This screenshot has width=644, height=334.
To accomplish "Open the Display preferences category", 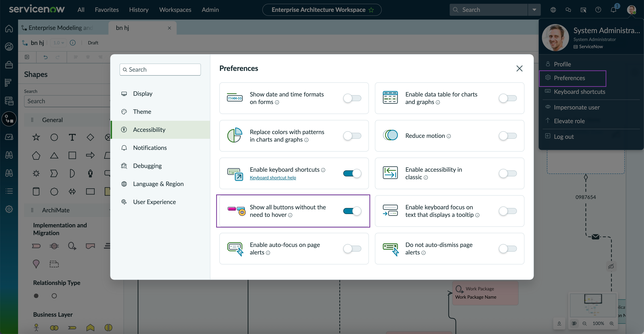I will pos(160,94).
